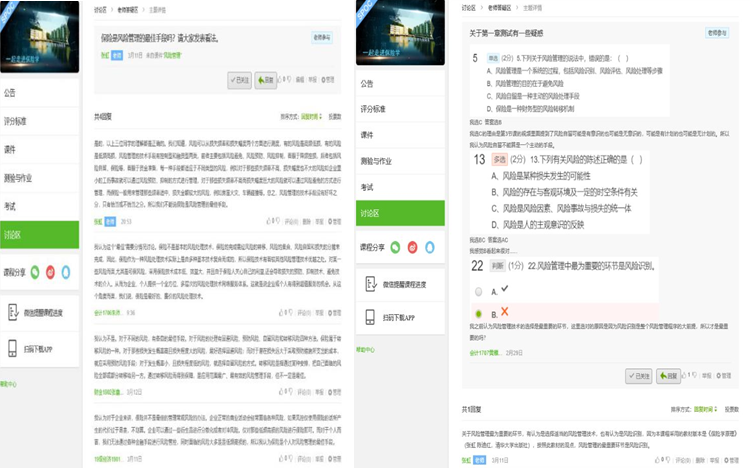Open 回复时间 sort dropdown on left page
Viewport: 750px width, 468px height.
pos(309,117)
